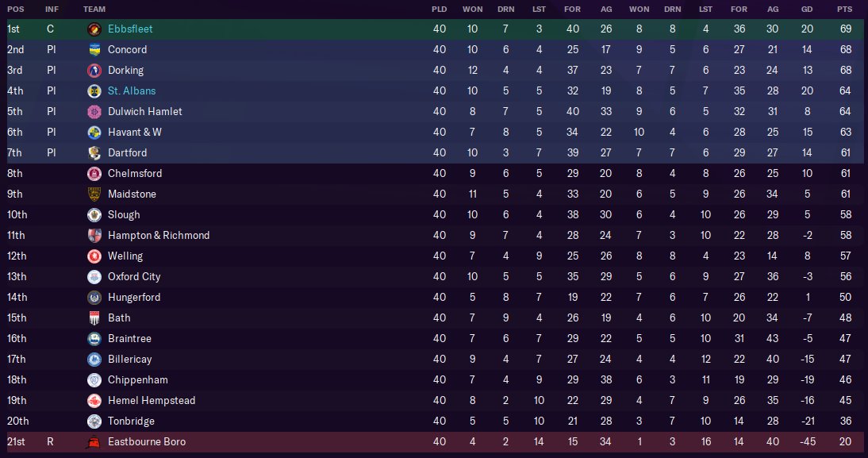Sort table by PTS column header
The width and height of the screenshot is (868, 458).
[844, 10]
